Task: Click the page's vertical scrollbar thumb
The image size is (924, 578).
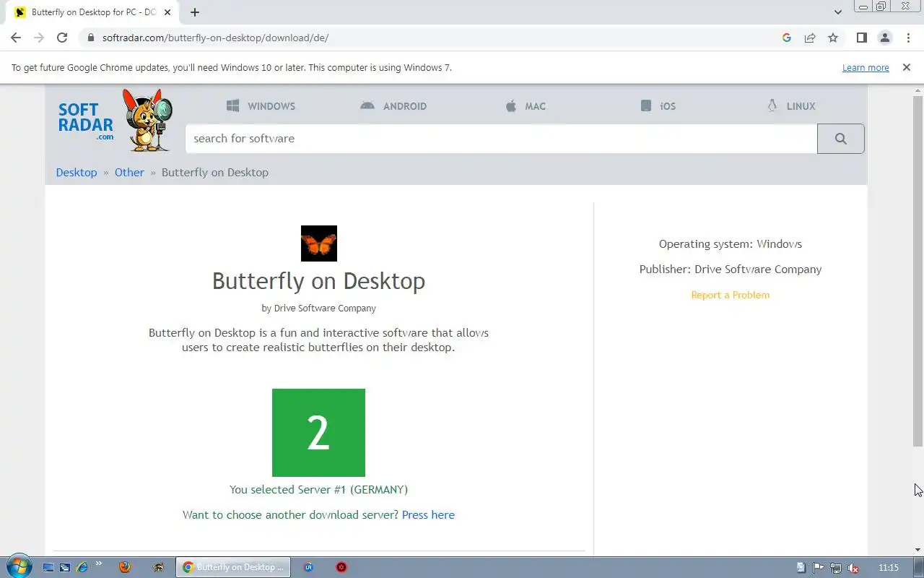Action: pos(918,271)
